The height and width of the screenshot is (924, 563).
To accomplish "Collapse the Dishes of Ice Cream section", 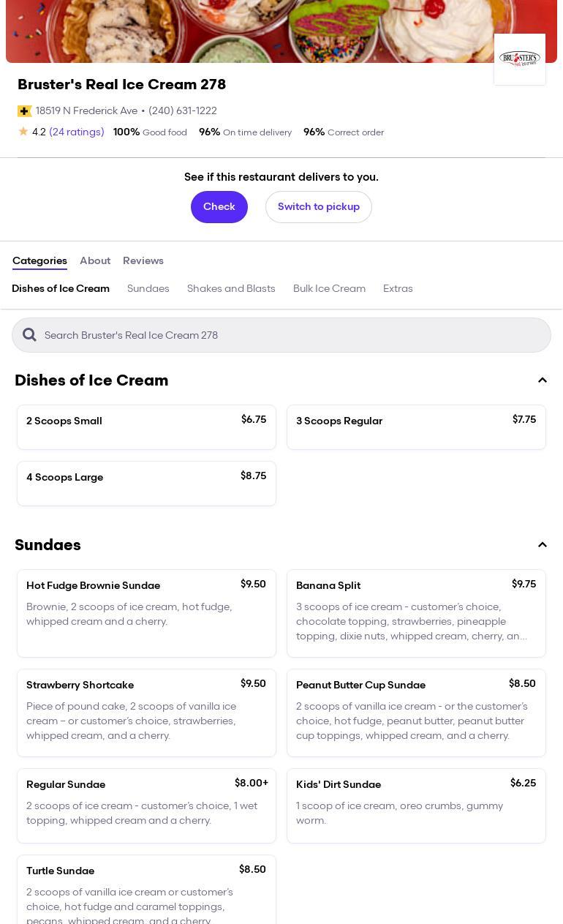I will 543,380.
